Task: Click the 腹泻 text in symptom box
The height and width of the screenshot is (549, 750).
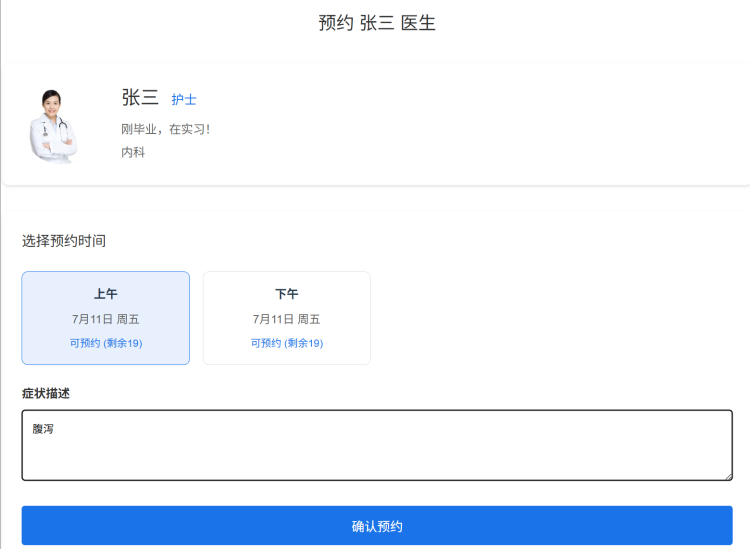Action: pos(43,430)
